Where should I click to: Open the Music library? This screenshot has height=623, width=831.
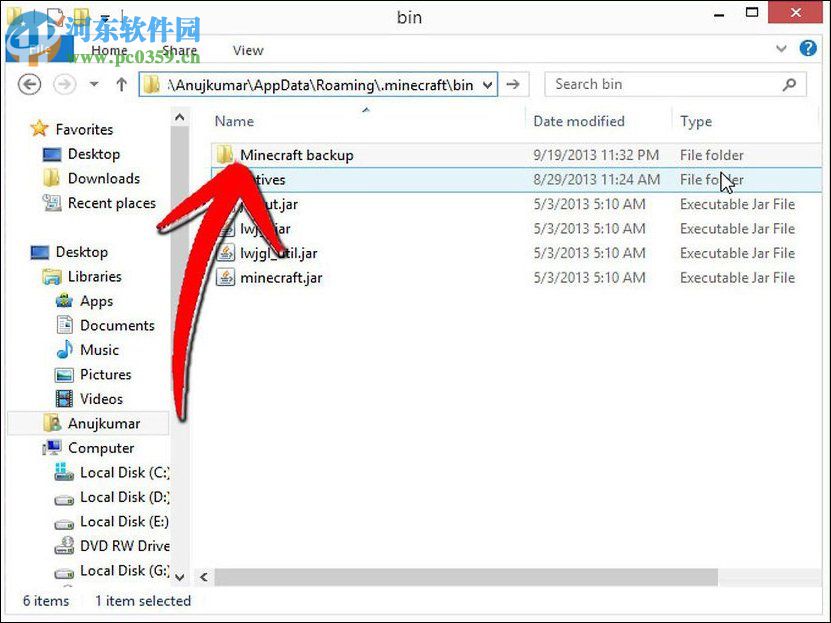(x=99, y=350)
